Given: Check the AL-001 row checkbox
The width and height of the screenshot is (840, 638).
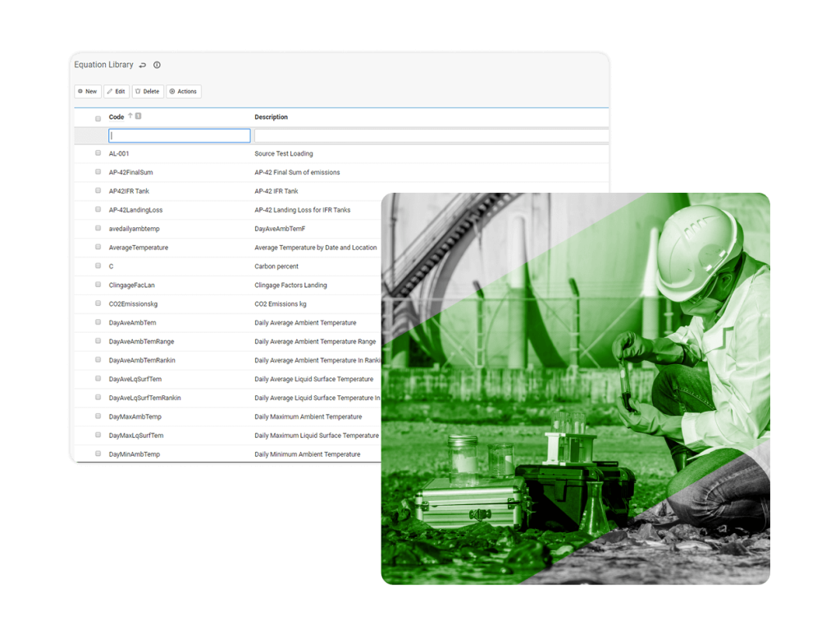Looking at the screenshot, I should (x=96, y=153).
